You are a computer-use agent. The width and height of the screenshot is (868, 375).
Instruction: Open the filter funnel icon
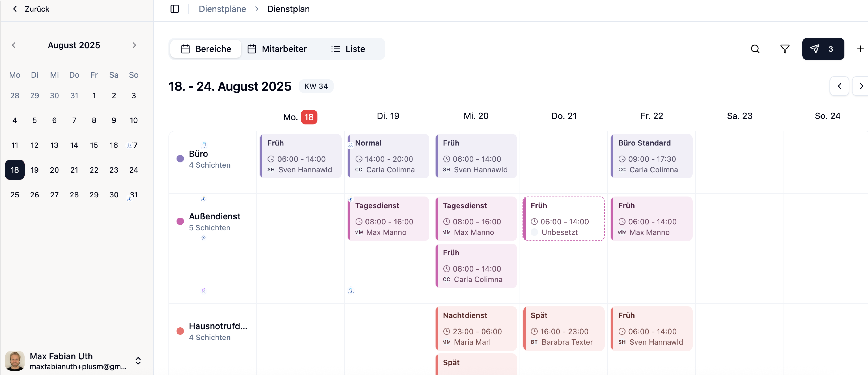(x=785, y=49)
